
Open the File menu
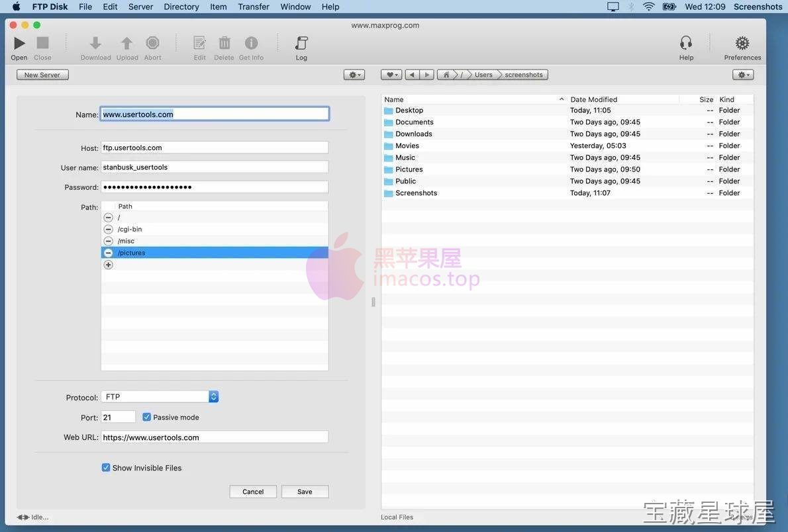click(85, 7)
